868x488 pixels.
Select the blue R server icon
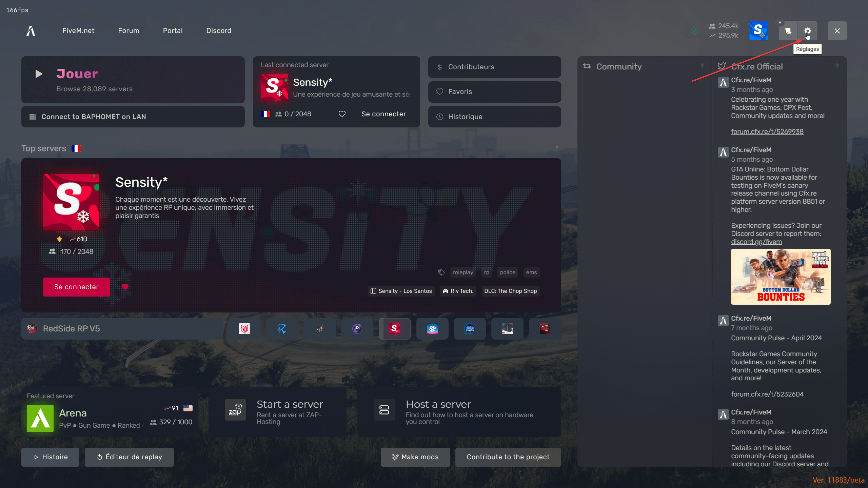[282, 329]
